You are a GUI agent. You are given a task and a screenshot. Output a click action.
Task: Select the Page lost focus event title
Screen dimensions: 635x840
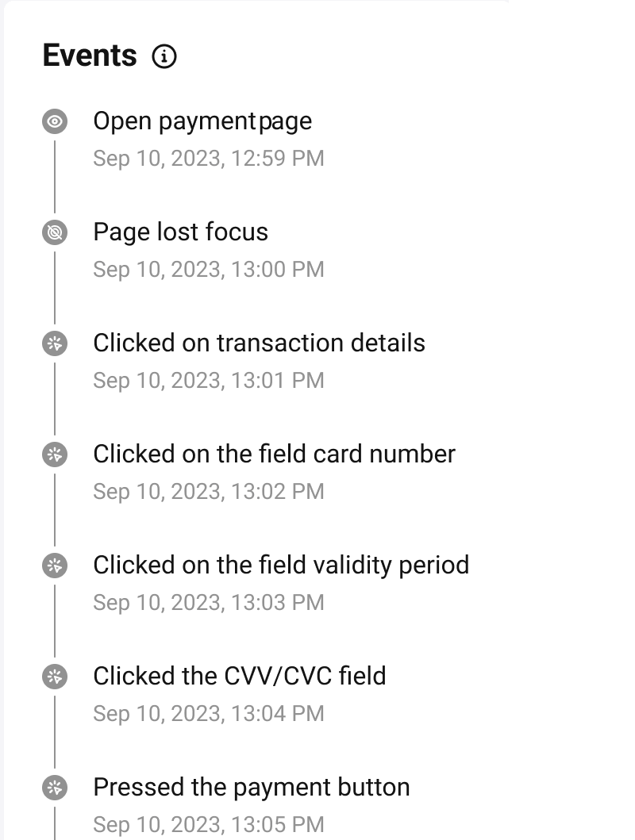(181, 232)
